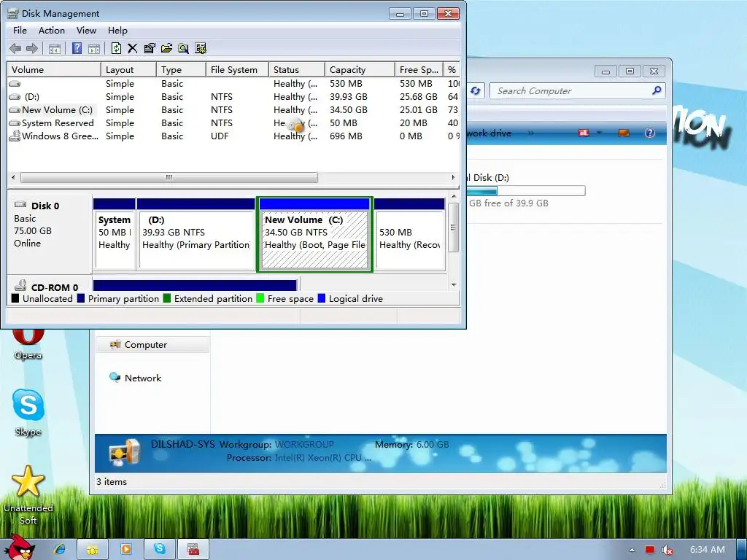This screenshot has height=560, width=747.
Task: Select Computer in Explorer navigation pane
Action: tap(152, 344)
